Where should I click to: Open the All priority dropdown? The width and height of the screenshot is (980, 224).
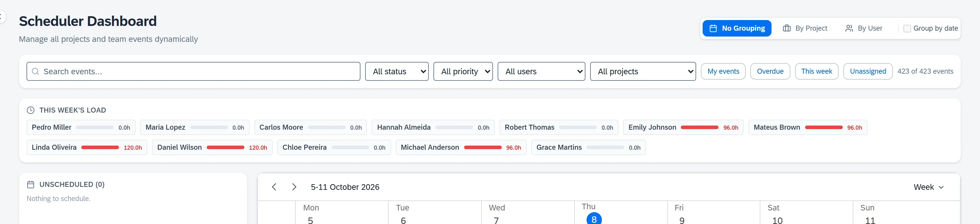point(463,72)
